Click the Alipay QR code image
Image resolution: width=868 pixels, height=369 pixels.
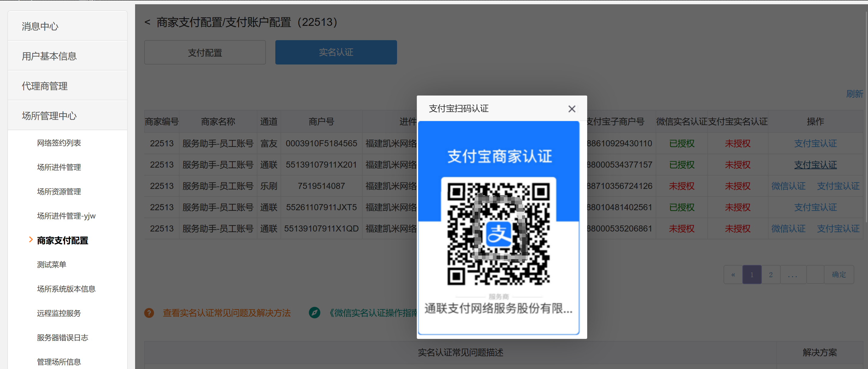click(498, 234)
